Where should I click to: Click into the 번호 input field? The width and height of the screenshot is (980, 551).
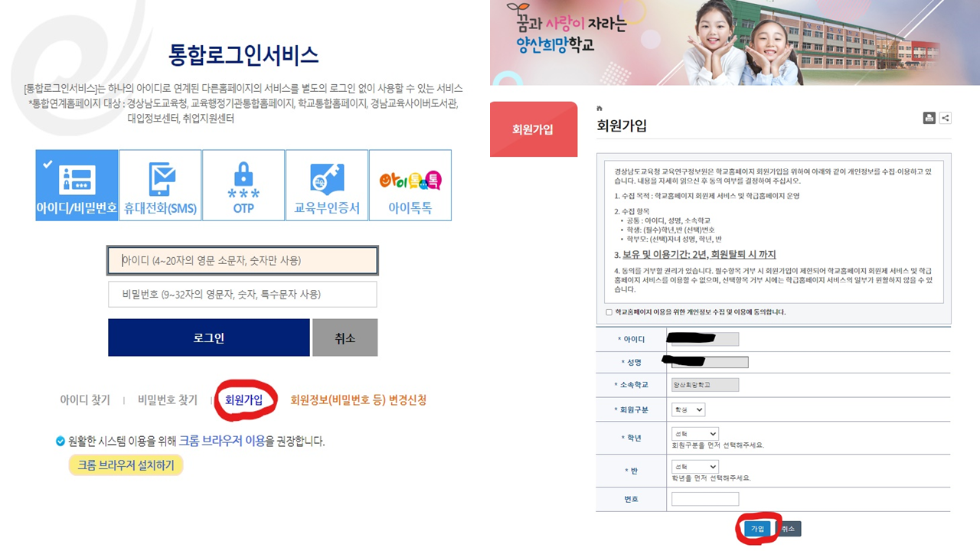coord(704,499)
